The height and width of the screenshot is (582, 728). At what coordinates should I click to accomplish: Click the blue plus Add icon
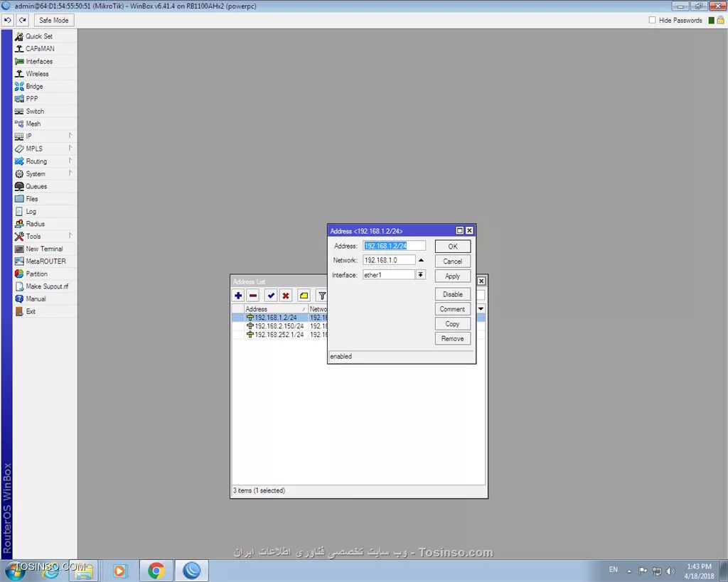tap(238, 296)
